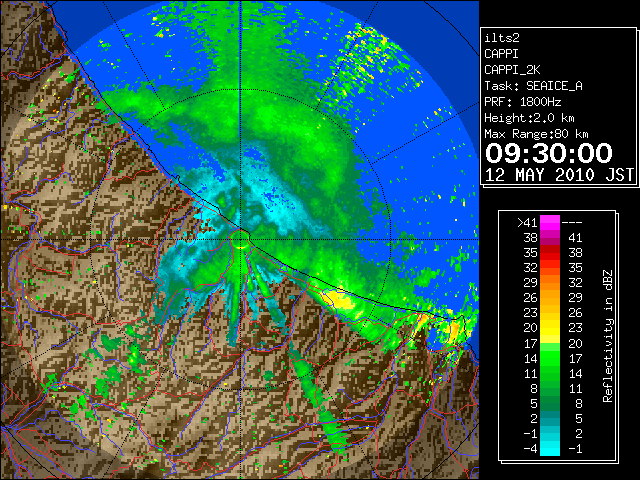Click the "---" label at legend top
The height and width of the screenshot is (480, 640).
coord(572,223)
